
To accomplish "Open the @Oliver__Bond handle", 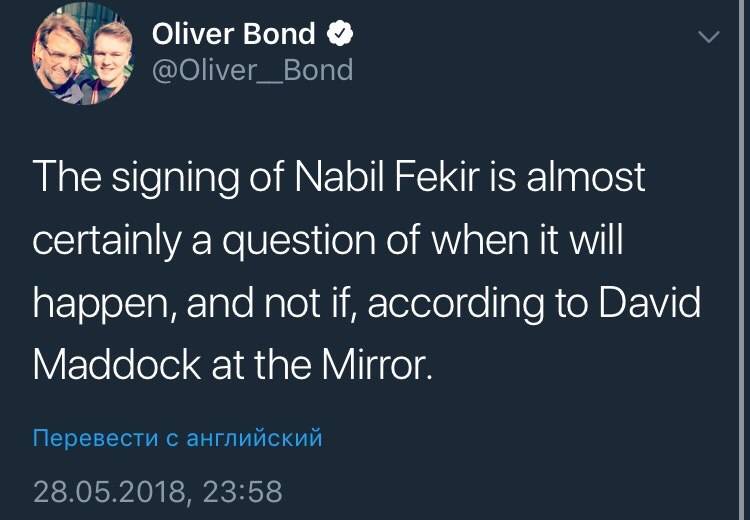I will click(252, 70).
